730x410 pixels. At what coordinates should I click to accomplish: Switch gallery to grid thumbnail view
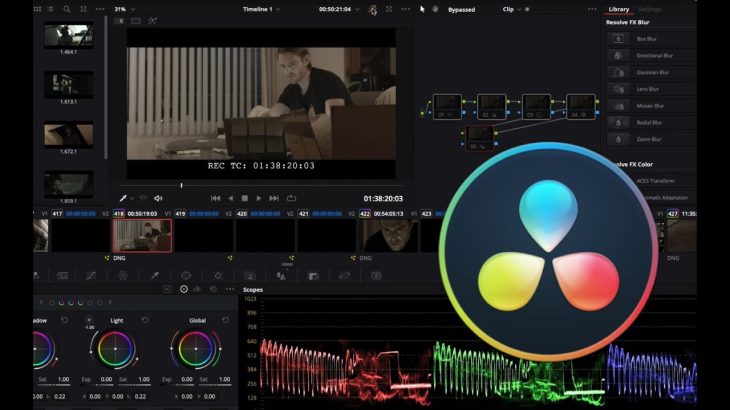pyautogui.click(x=37, y=9)
